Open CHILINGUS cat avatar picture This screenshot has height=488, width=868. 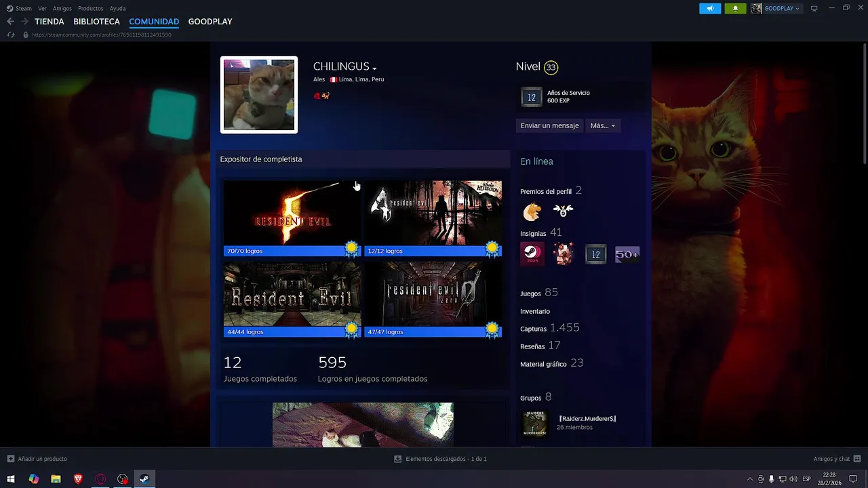259,95
